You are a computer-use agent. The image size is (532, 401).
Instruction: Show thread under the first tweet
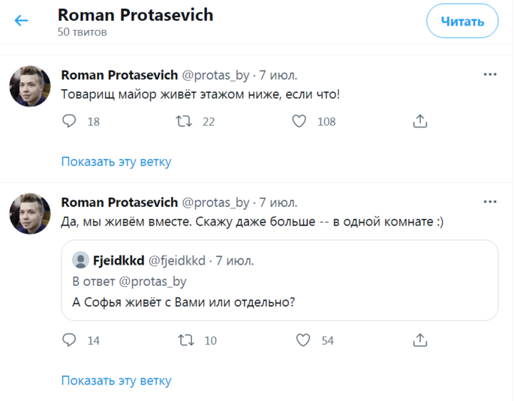point(116,161)
